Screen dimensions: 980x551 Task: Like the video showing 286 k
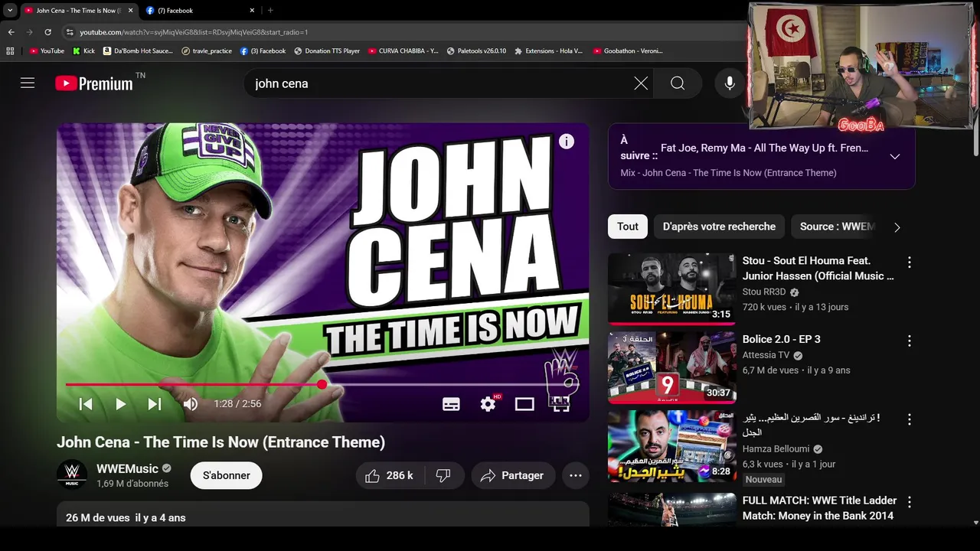coord(389,475)
